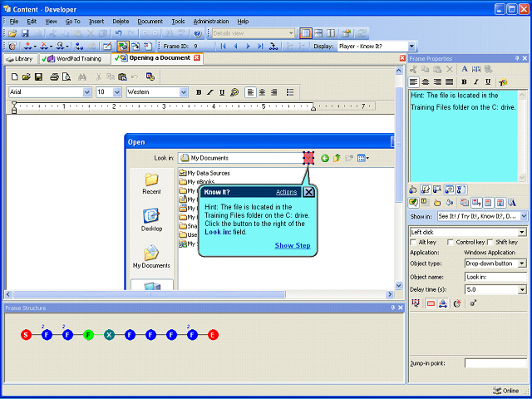The height and width of the screenshot is (399, 532).
Task: Go to the first frame
Action: point(223,47)
